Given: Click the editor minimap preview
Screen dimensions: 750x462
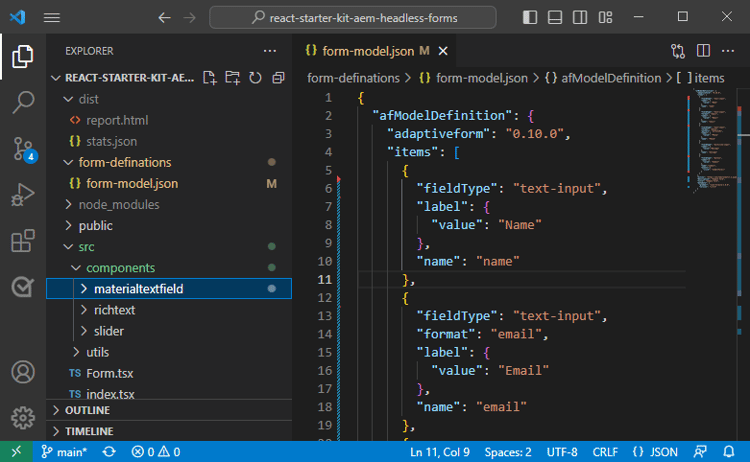Looking at the screenshot, I should pos(711,140).
